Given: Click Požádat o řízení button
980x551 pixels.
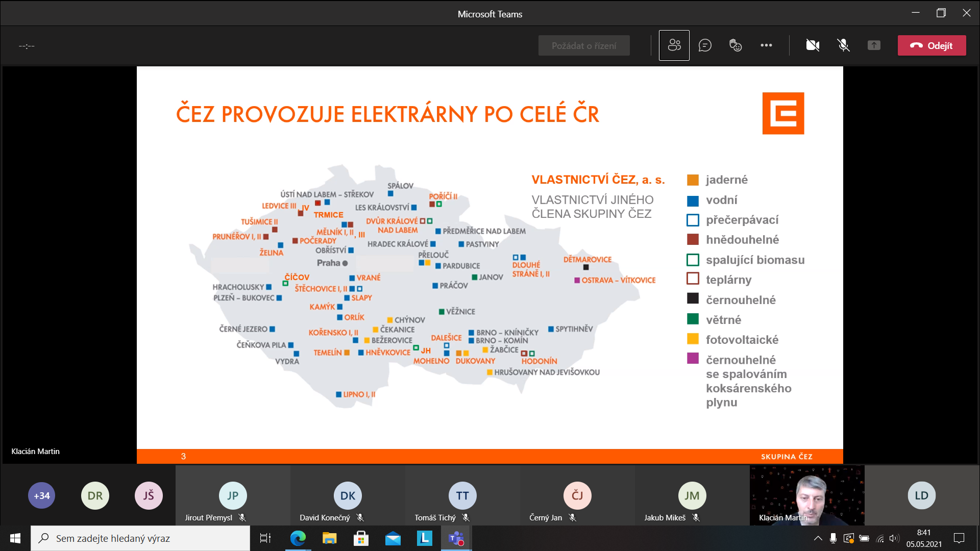Looking at the screenshot, I should pyautogui.click(x=584, y=45).
